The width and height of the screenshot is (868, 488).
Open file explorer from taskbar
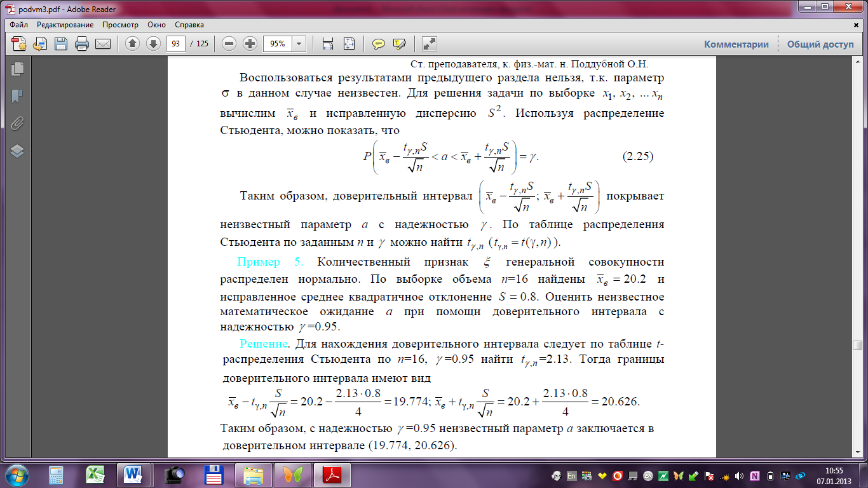254,475
